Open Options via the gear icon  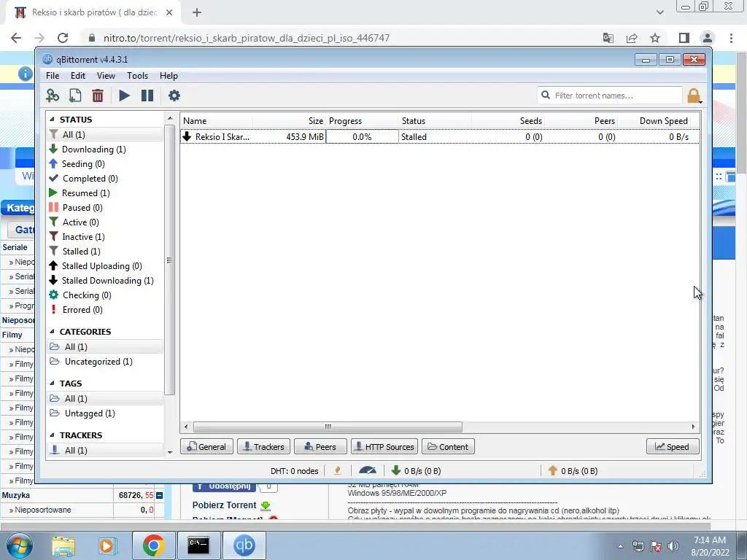[x=174, y=96]
